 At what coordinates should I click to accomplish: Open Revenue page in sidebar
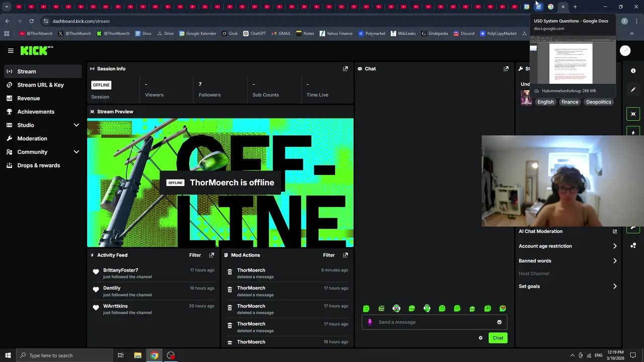coord(43,99)
